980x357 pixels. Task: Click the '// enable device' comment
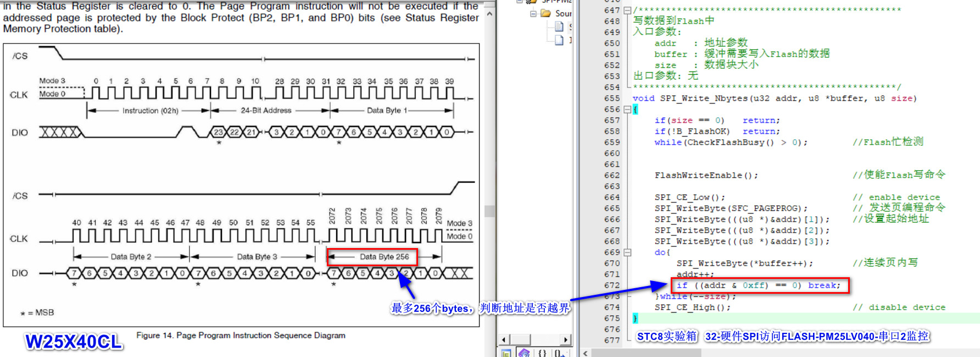897,197
